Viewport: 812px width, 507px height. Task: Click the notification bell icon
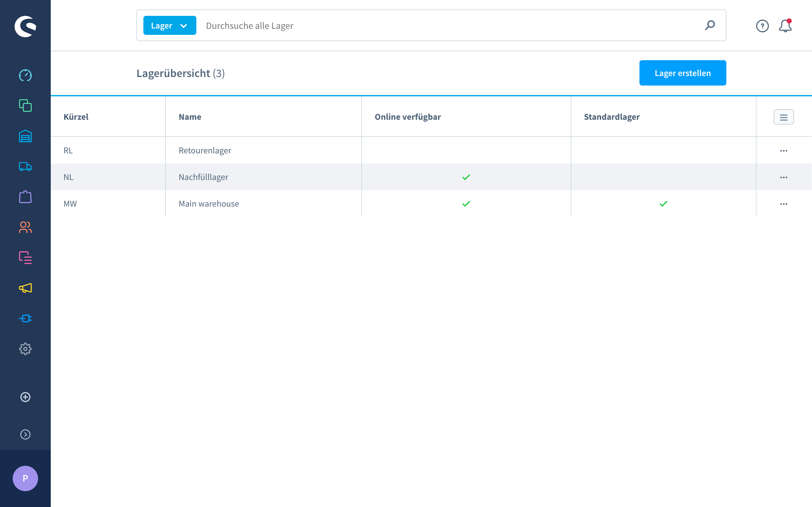pos(785,26)
